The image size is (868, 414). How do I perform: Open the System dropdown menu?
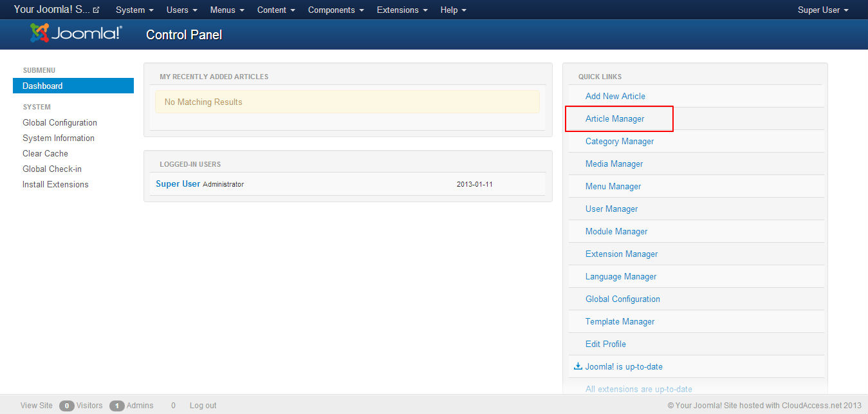pyautogui.click(x=134, y=10)
